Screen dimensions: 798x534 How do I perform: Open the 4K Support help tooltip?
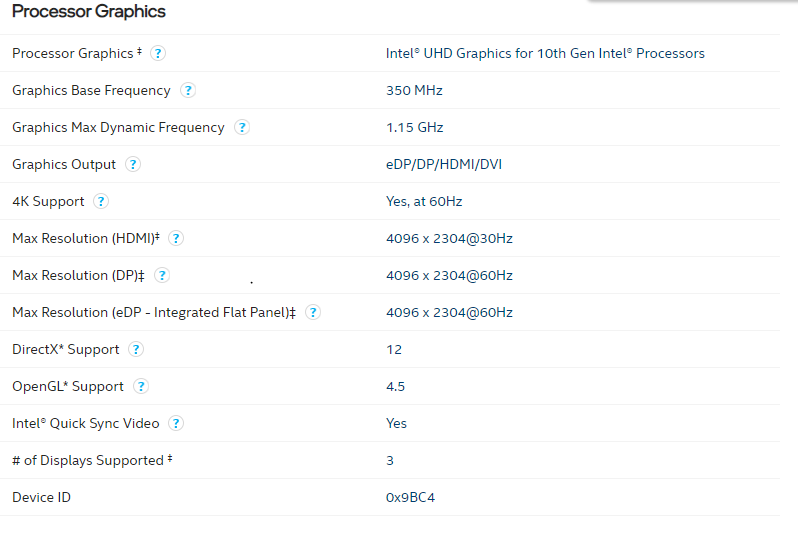coord(101,202)
